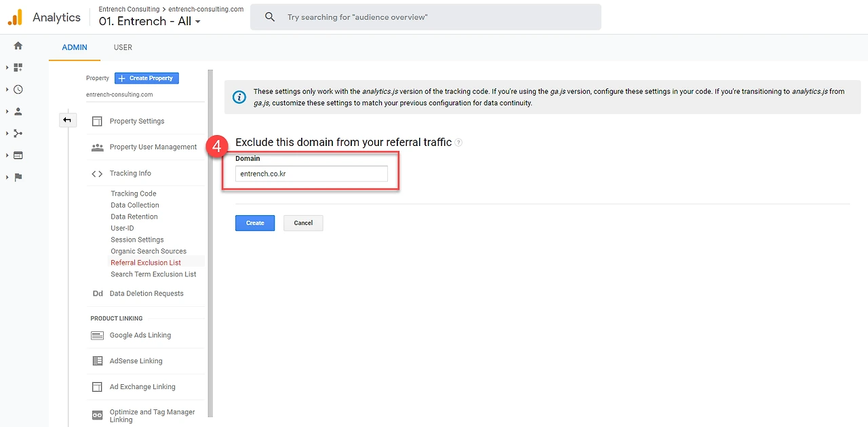Click the Property Settings icon
The image size is (868, 427).
[97, 121]
